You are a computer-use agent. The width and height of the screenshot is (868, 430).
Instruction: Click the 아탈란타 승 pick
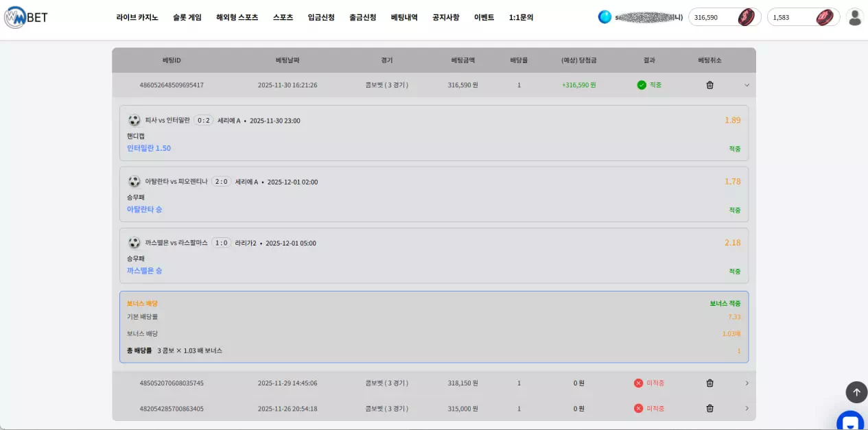click(x=144, y=209)
